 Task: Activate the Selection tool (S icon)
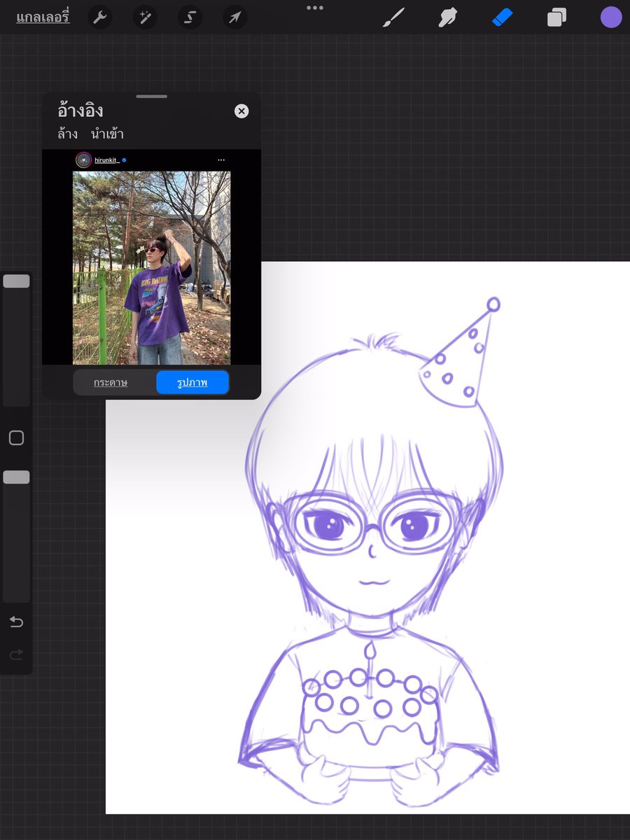190,17
